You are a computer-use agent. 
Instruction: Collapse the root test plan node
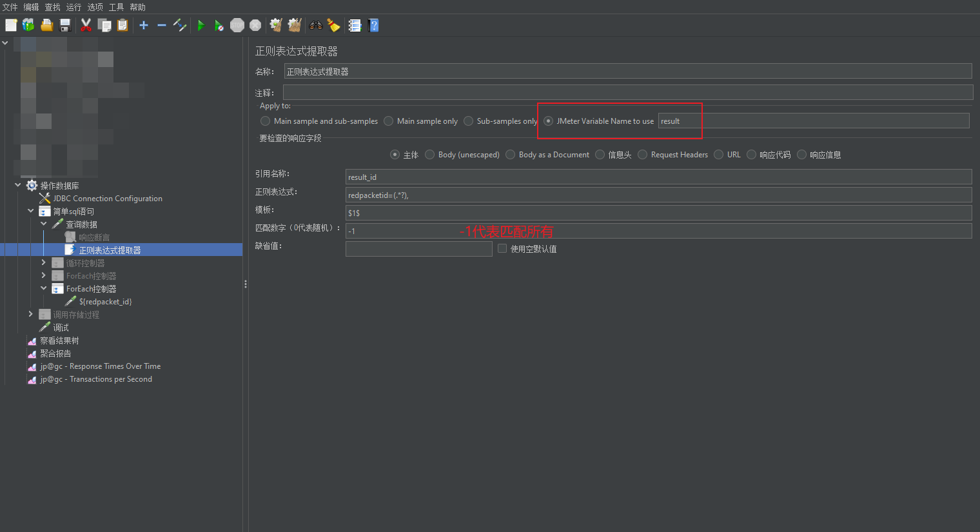pyautogui.click(x=5, y=43)
